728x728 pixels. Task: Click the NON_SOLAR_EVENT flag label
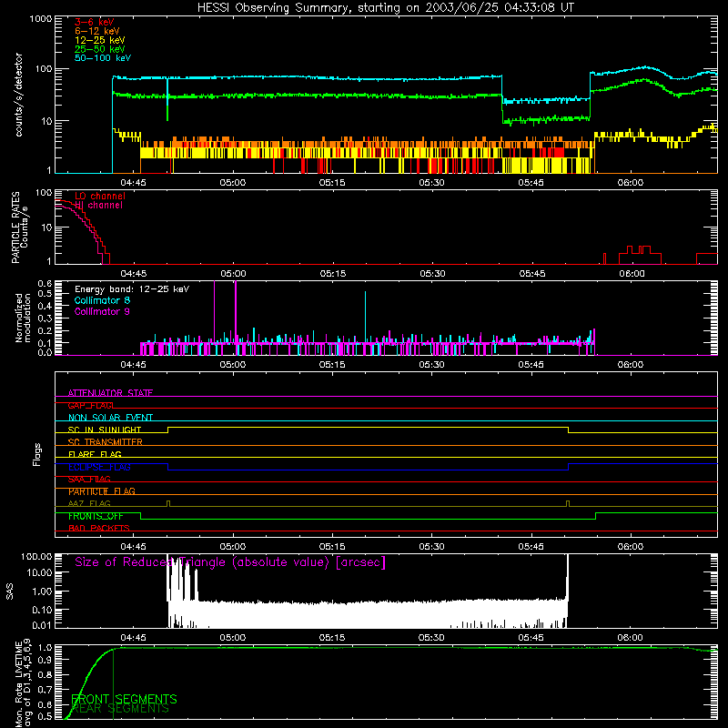110,418
